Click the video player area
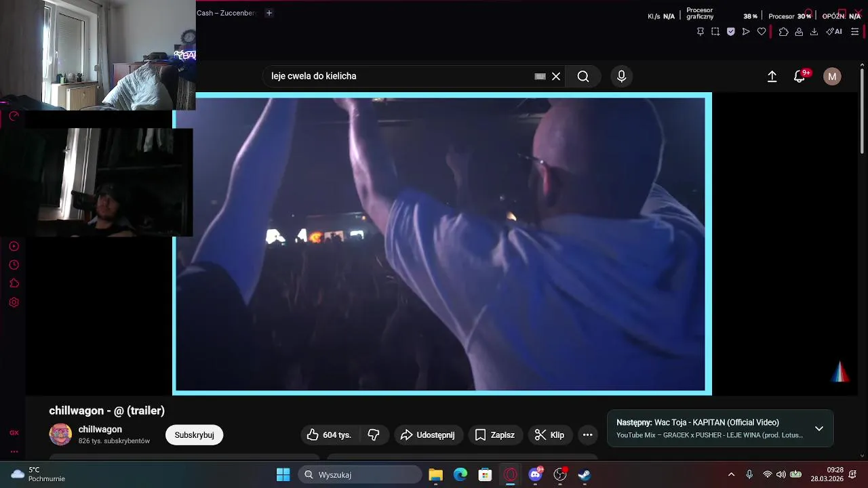The image size is (868, 488). (441, 244)
